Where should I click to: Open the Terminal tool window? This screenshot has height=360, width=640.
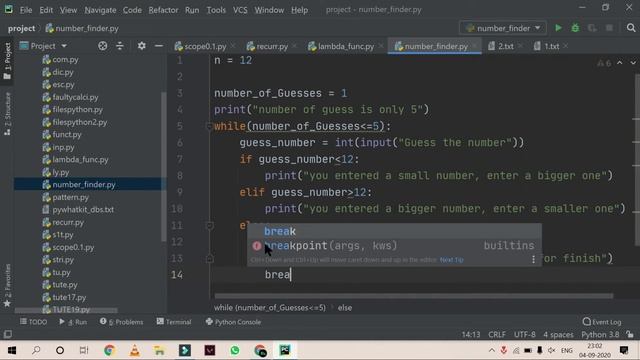[x=174, y=322]
